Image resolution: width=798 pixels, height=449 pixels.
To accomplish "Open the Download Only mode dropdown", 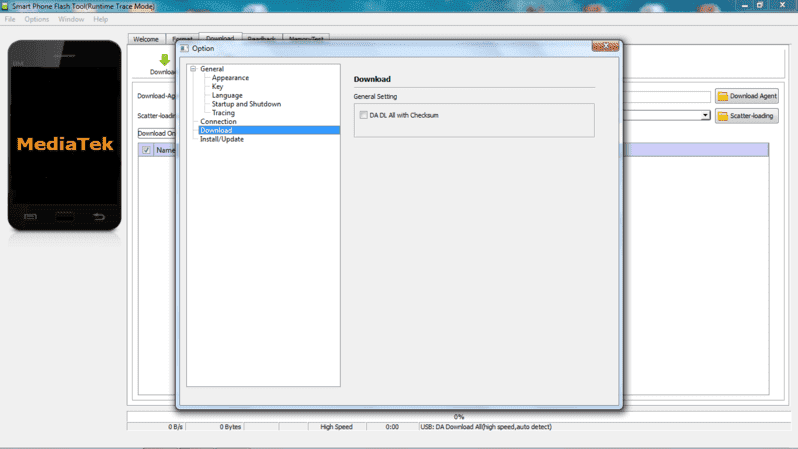I will click(157, 133).
